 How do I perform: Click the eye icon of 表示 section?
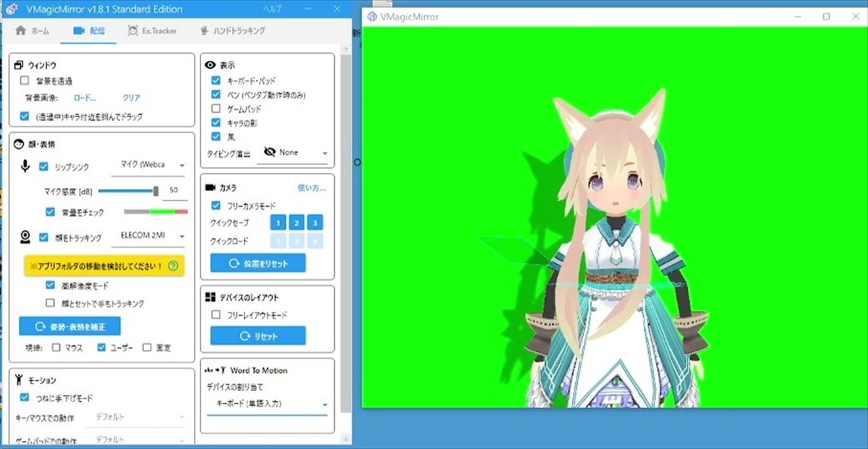click(211, 65)
